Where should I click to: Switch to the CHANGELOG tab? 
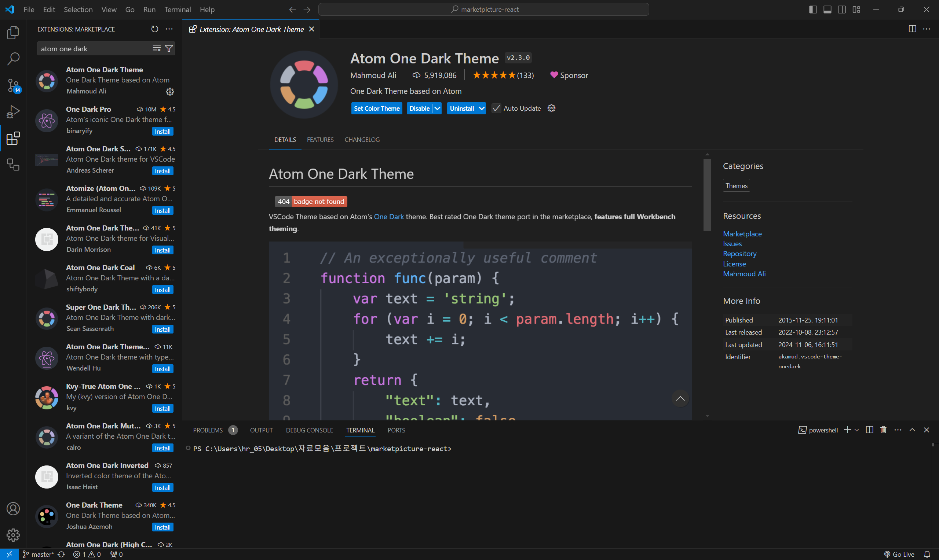click(x=362, y=140)
